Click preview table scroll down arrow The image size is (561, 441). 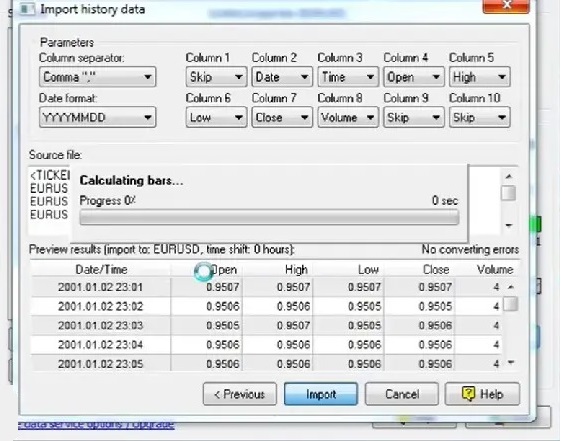click(511, 363)
